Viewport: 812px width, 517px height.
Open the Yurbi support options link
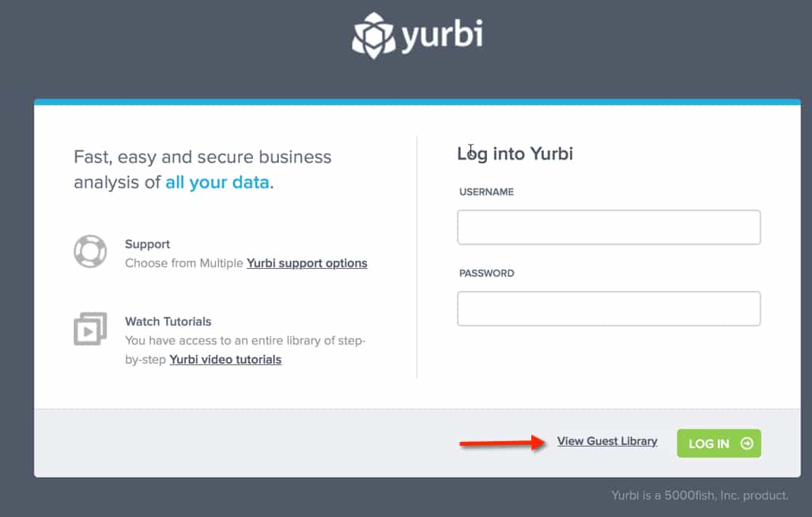click(307, 263)
